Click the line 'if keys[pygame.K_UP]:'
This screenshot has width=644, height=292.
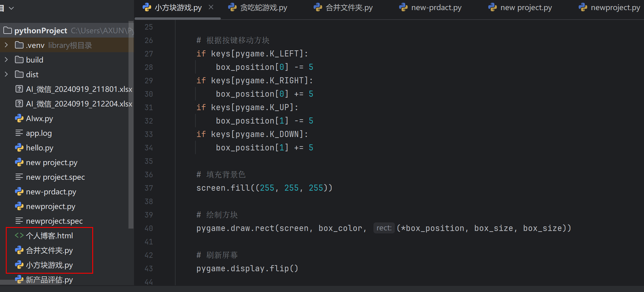(x=248, y=107)
